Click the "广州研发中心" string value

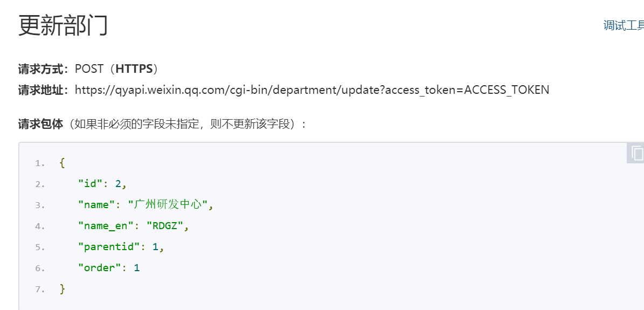point(168,205)
